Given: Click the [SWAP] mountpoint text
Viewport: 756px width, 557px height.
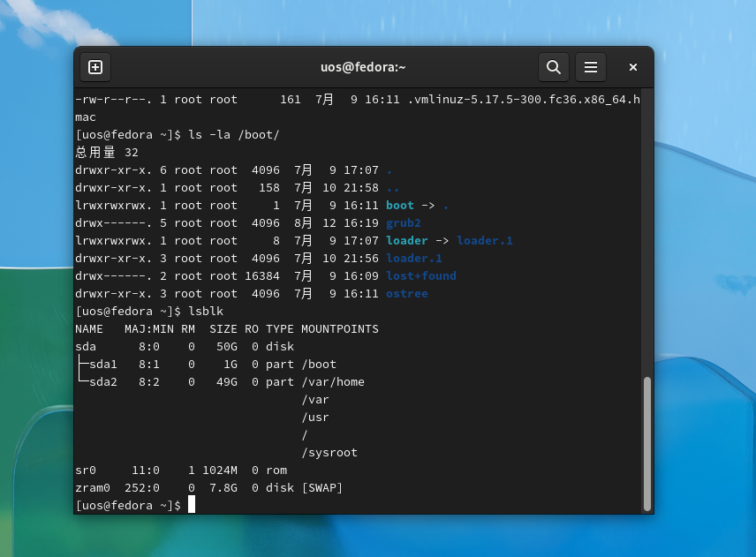Looking at the screenshot, I should pyautogui.click(x=322, y=488).
